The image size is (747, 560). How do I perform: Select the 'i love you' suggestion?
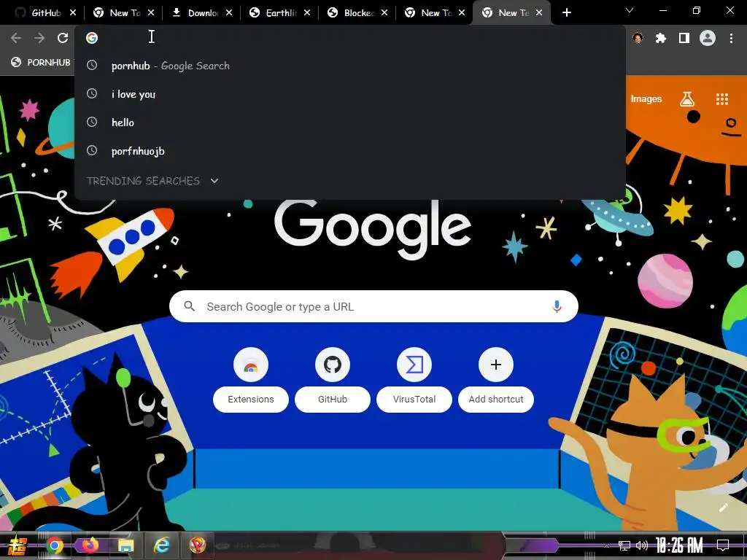(x=349, y=94)
